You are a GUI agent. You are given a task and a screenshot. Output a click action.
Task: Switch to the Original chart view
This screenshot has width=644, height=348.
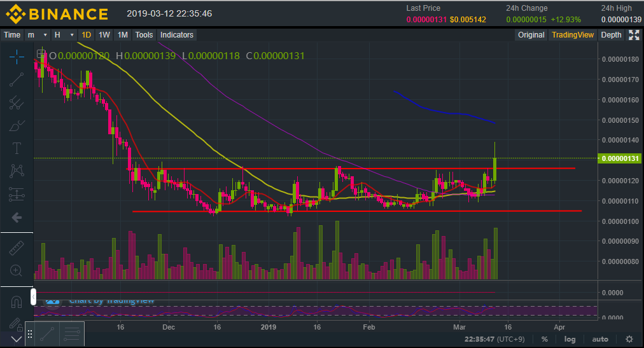tap(531, 35)
